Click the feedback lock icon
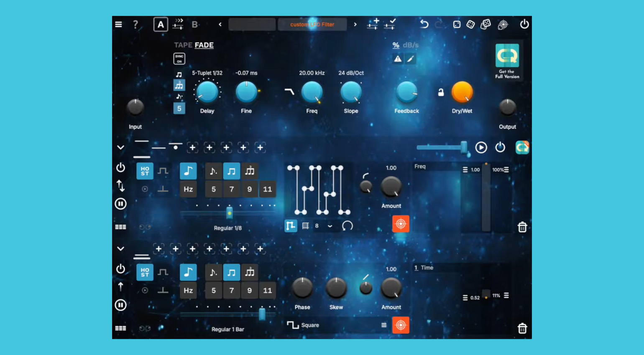Image resolution: width=644 pixels, height=355 pixels. point(441,92)
